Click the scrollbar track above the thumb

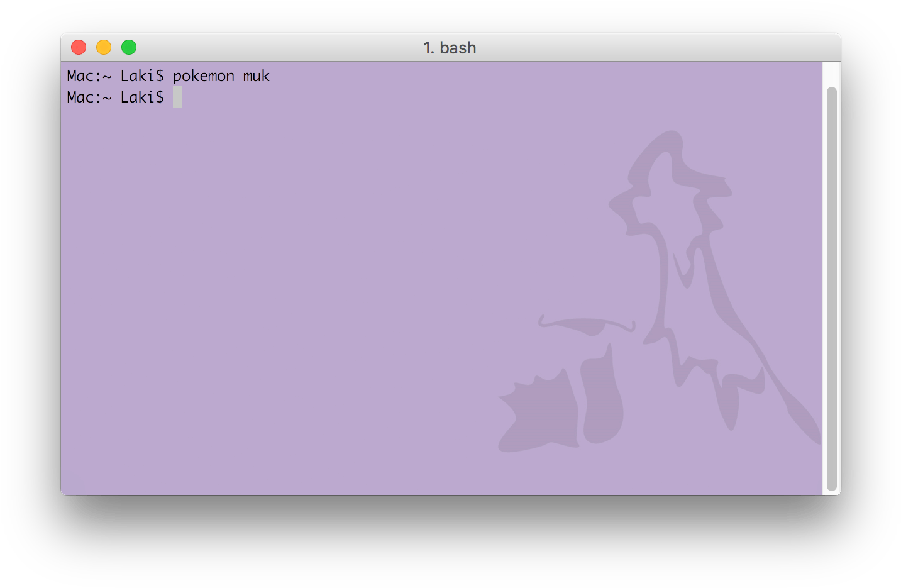tap(831, 74)
